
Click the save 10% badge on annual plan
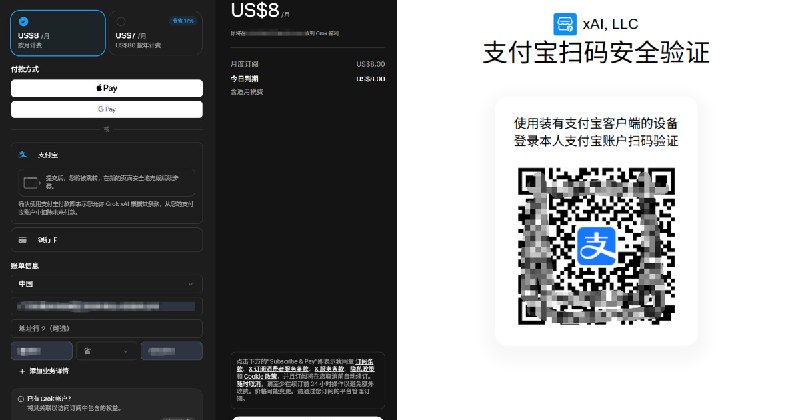(183, 21)
